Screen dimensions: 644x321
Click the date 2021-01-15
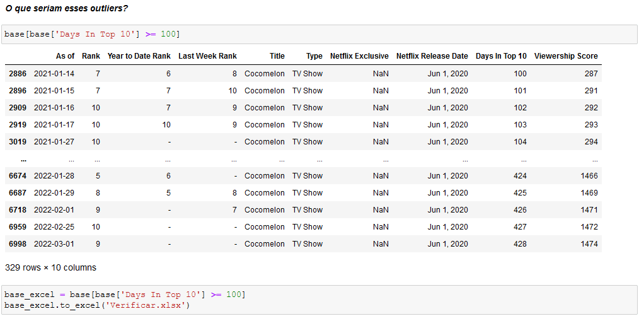(54, 90)
